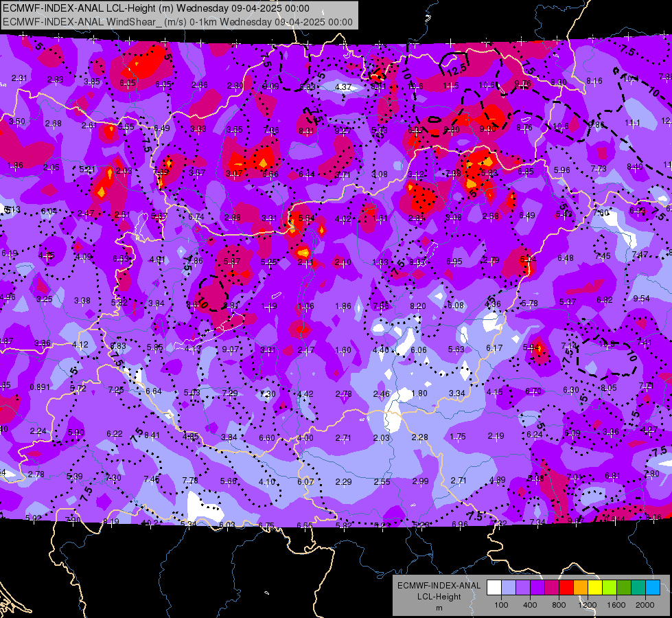Image resolution: width=672 pixels, height=618 pixels.
Task: Click the legend label LCL-Height
Action: point(439,597)
